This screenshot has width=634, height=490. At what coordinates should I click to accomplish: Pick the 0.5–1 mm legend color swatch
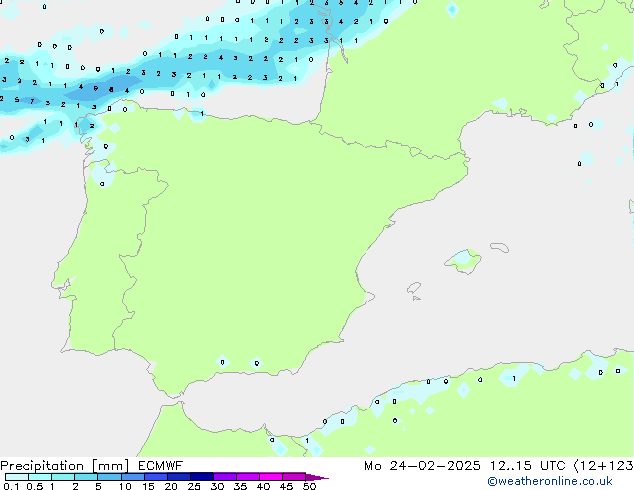(40, 477)
